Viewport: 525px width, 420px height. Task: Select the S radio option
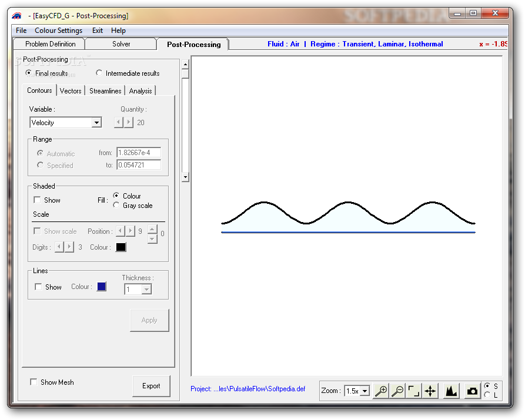coord(487,385)
